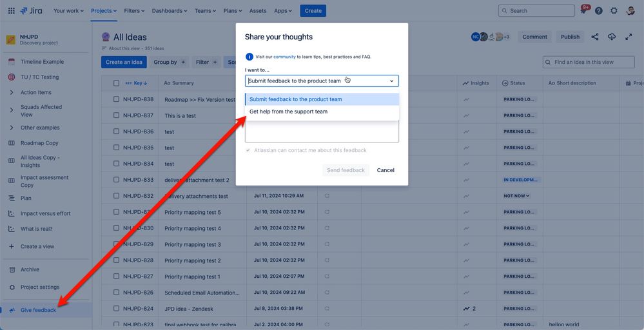
Task: Click the Comment button
Action: [534, 37]
